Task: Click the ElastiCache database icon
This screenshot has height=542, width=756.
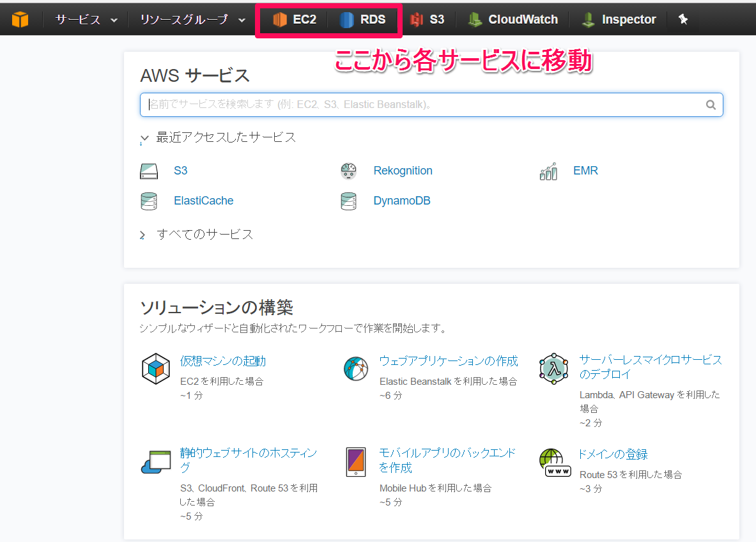Action: point(149,201)
